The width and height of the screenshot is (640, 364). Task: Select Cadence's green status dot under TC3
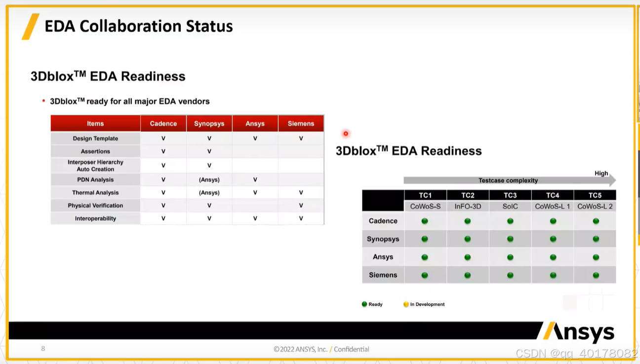click(510, 221)
